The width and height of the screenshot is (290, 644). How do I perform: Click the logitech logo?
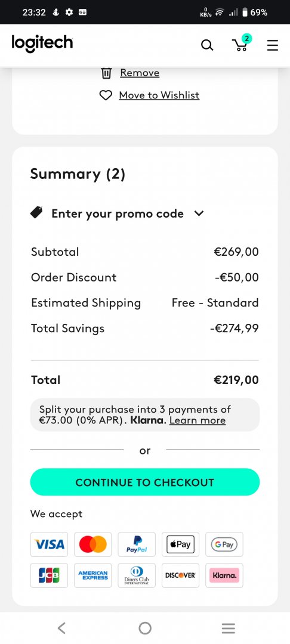click(42, 44)
